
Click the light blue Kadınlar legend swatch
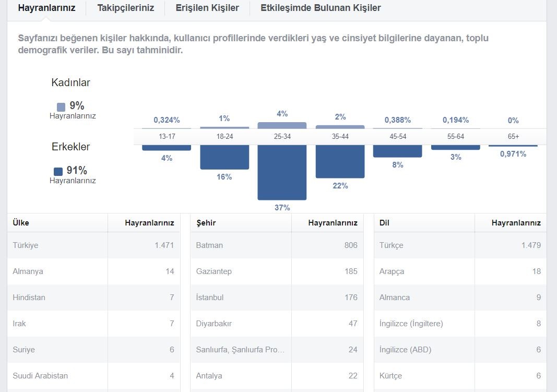coord(61,107)
